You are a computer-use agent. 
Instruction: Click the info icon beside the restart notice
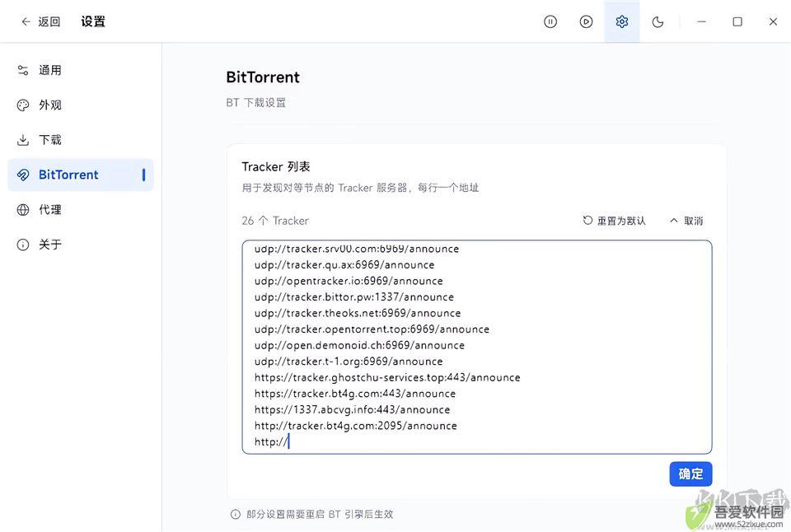click(x=235, y=515)
